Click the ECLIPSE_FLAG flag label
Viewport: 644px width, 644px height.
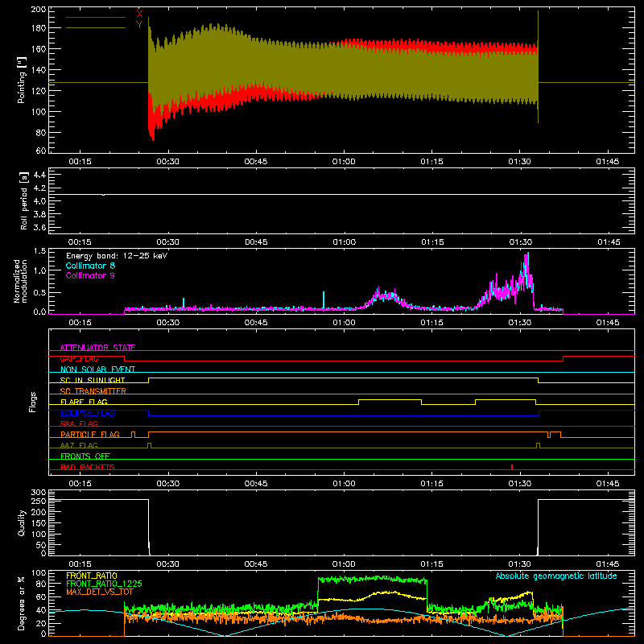pos(88,413)
